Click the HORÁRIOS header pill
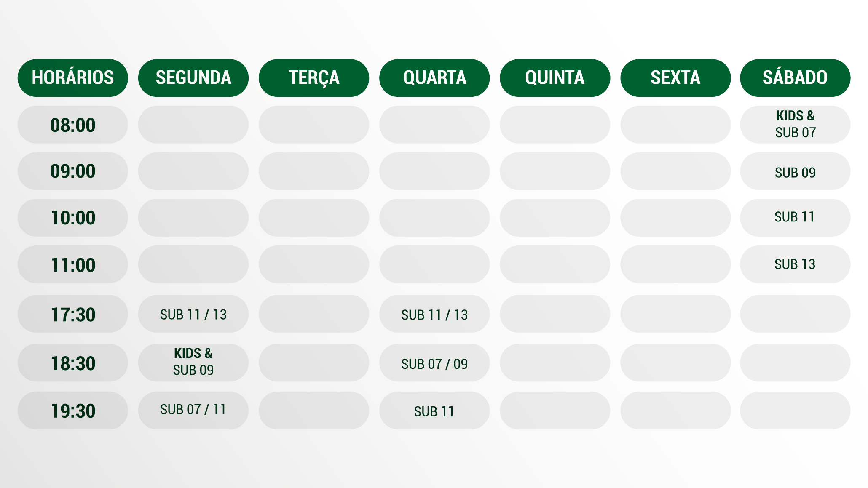 point(72,78)
